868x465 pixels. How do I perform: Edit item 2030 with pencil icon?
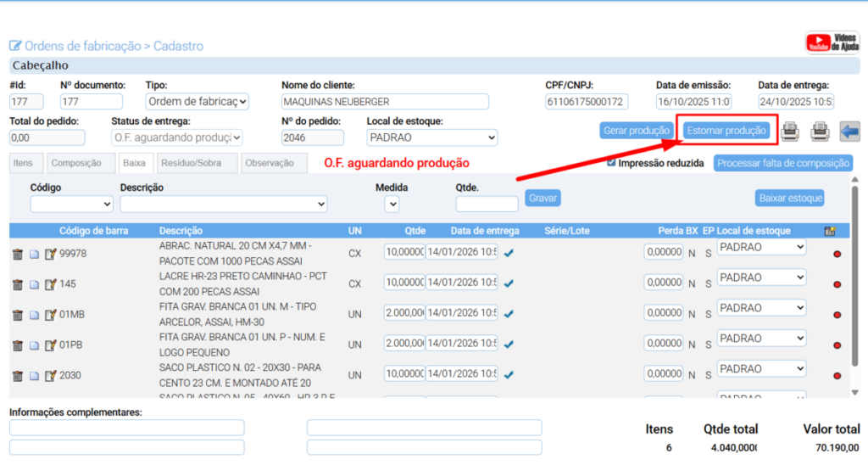[50, 376]
